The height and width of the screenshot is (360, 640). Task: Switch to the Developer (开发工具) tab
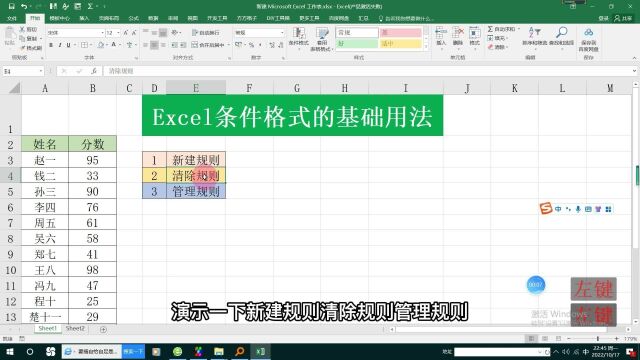pos(217,18)
